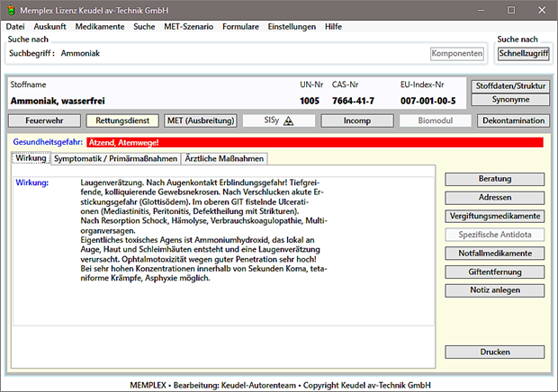The width and height of the screenshot is (558, 392).
Task: Click the EU index number 007-001-00-5
Action: [428, 101]
